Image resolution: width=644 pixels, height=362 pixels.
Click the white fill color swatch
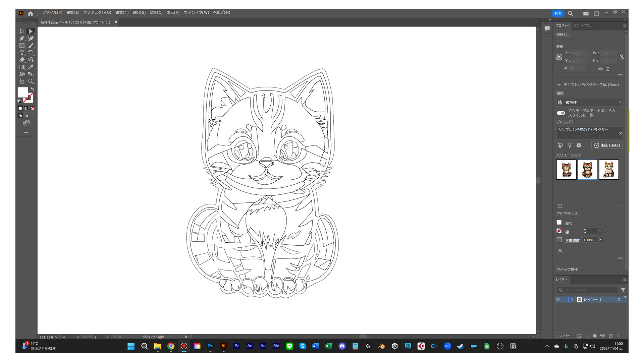22,92
